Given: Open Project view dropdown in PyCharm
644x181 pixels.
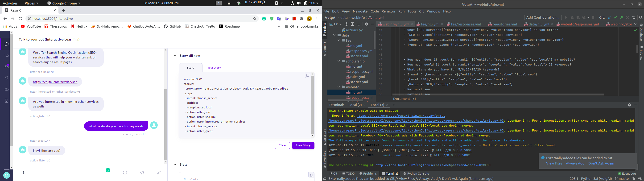Looking at the screenshot, I should tap(335, 24).
